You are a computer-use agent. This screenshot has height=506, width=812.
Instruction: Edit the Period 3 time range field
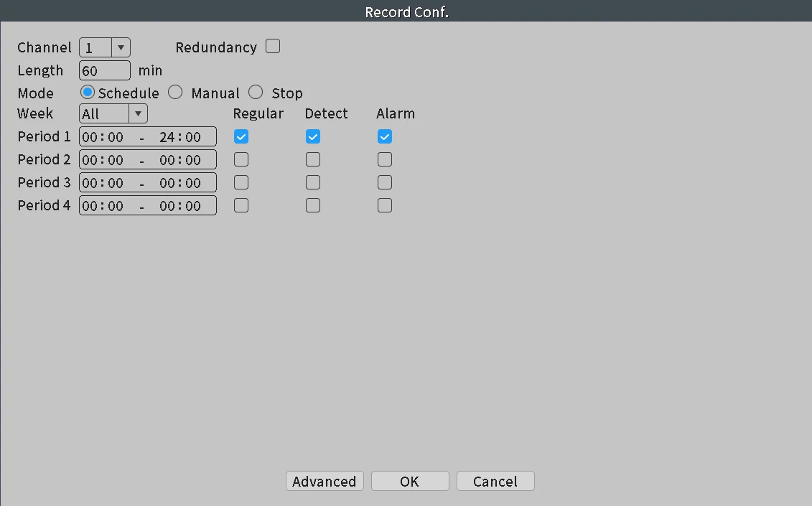tap(148, 182)
